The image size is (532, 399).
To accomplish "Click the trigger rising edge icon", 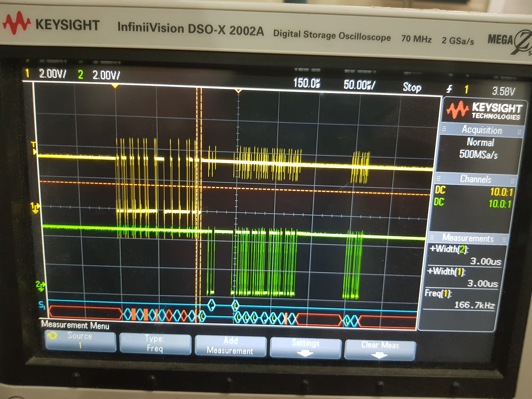I will 449,89.
